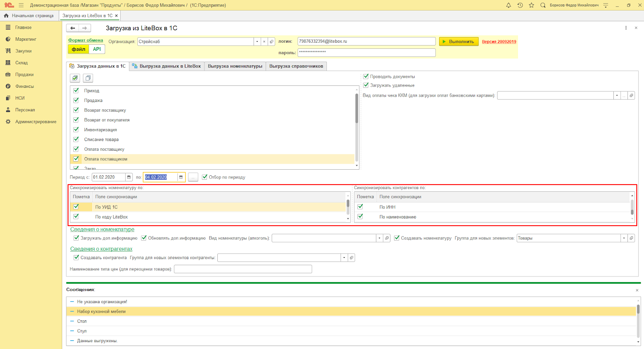644x349 pixels.
Task: Toggle Проводить документы checkbox
Action: (366, 76)
